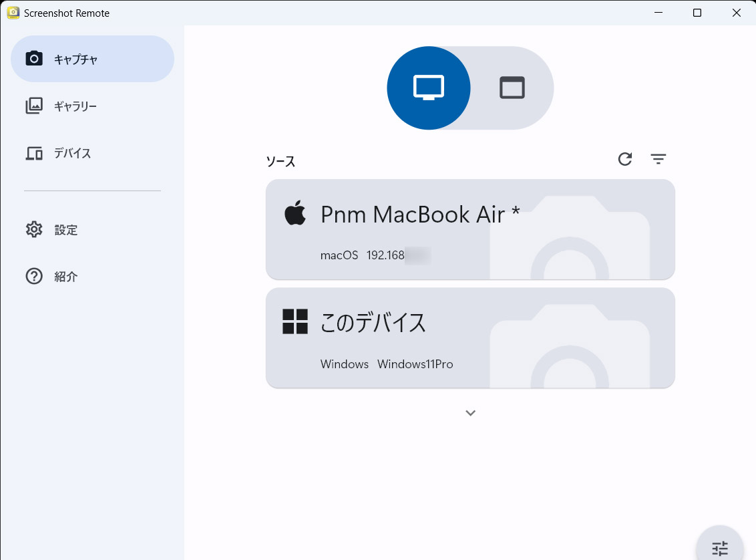The height and width of the screenshot is (560, 756).
Task: Open 紹介 (About) in sidebar
Action: [92, 277]
